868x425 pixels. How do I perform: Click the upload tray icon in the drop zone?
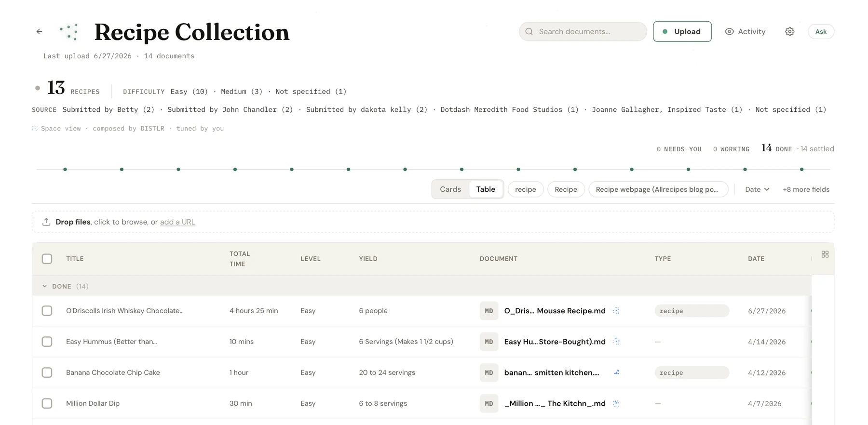(46, 222)
